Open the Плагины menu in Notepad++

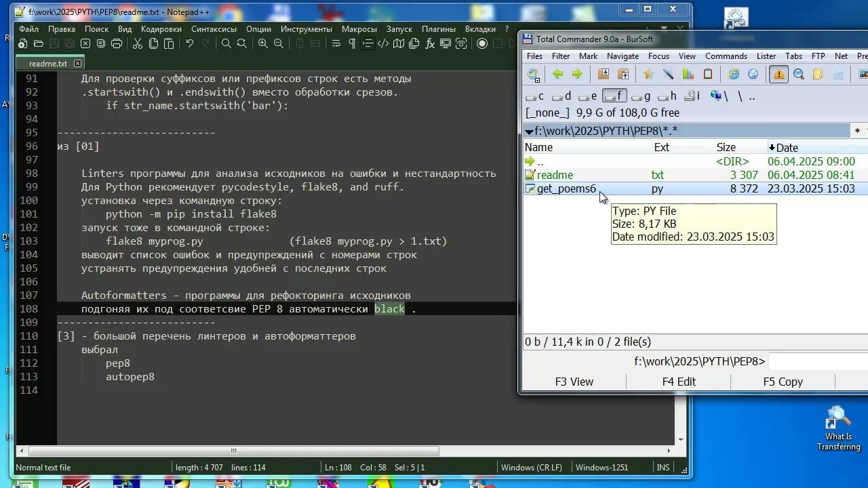pyautogui.click(x=439, y=29)
